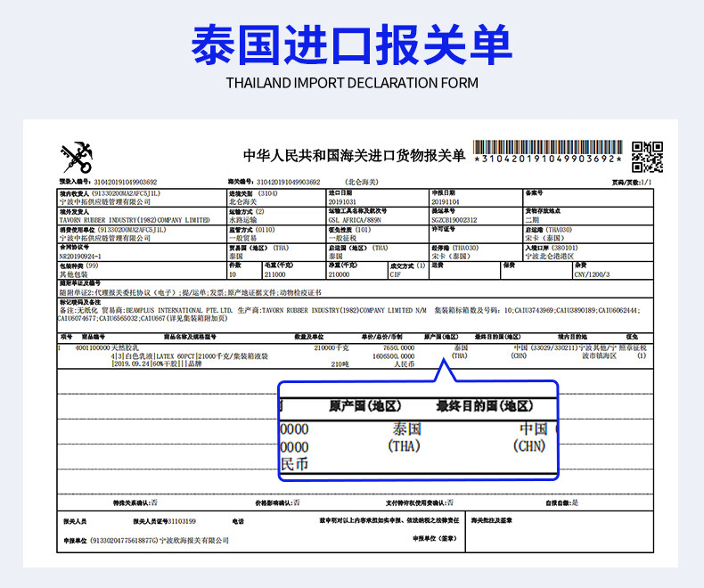This screenshot has height=588, width=704.
Task: Click the transport name GSL AFRICA/889N
Action: click(x=355, y=219)
